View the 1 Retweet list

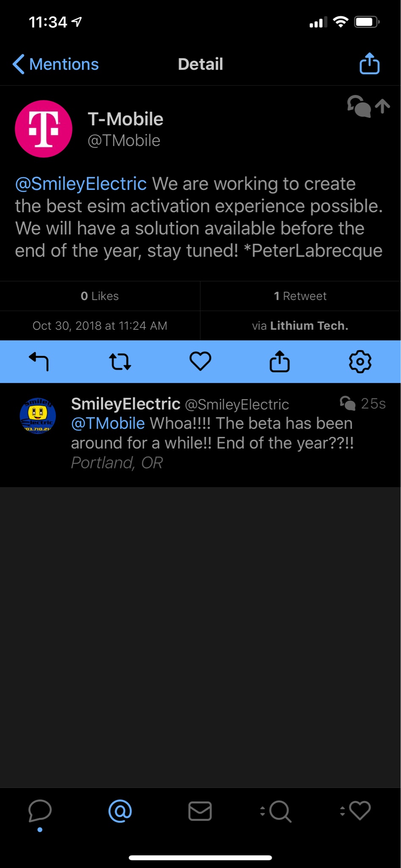(x=300, y=296)
